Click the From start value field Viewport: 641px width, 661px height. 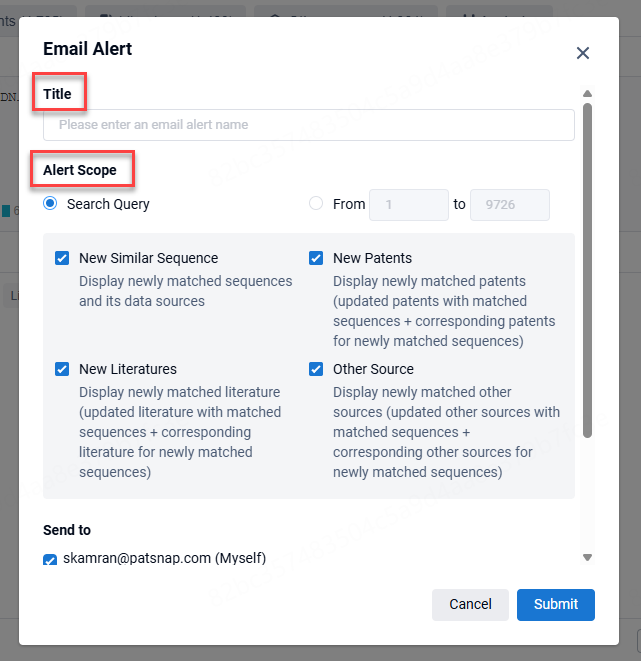pos(408,205)
